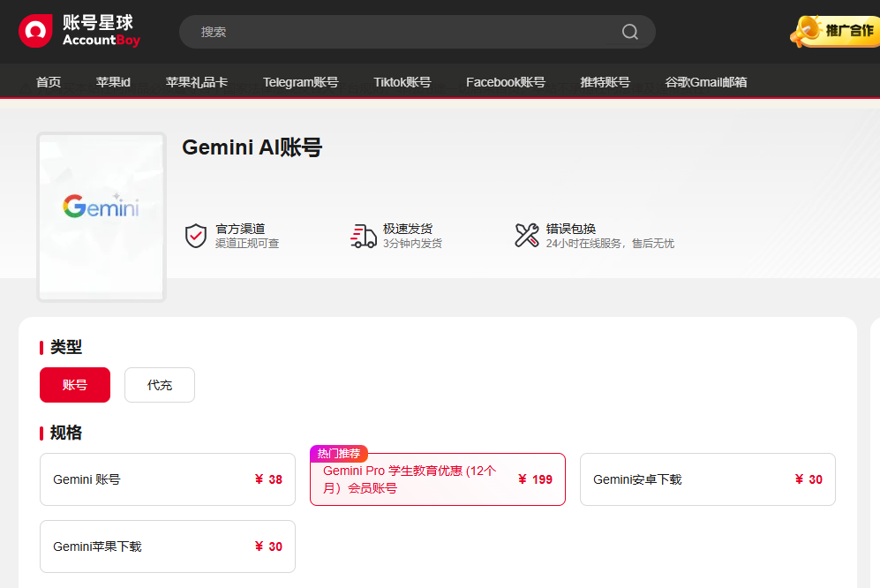Viewport: 880px width, 588px height.
Task: Navigate to Telegram账号 in the menu
Action: point(300,81)
